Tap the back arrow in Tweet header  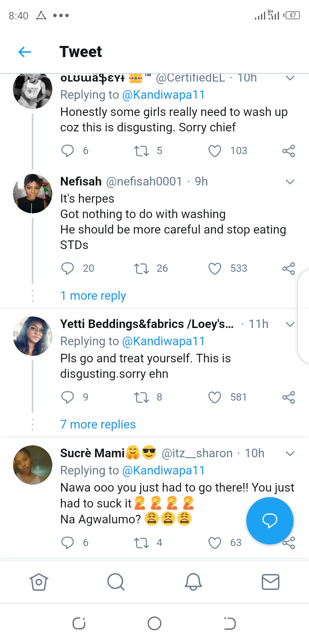click(x=25, y=52)
